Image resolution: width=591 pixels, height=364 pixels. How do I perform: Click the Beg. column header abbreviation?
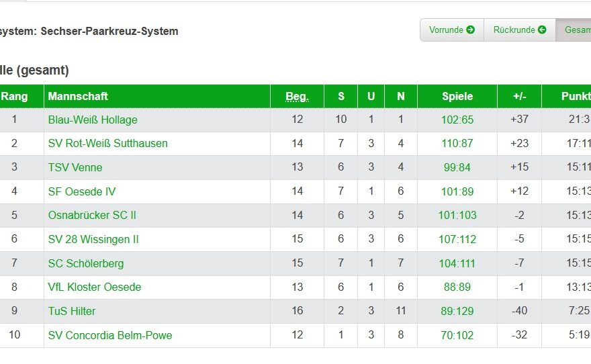[x=297, y=97]
